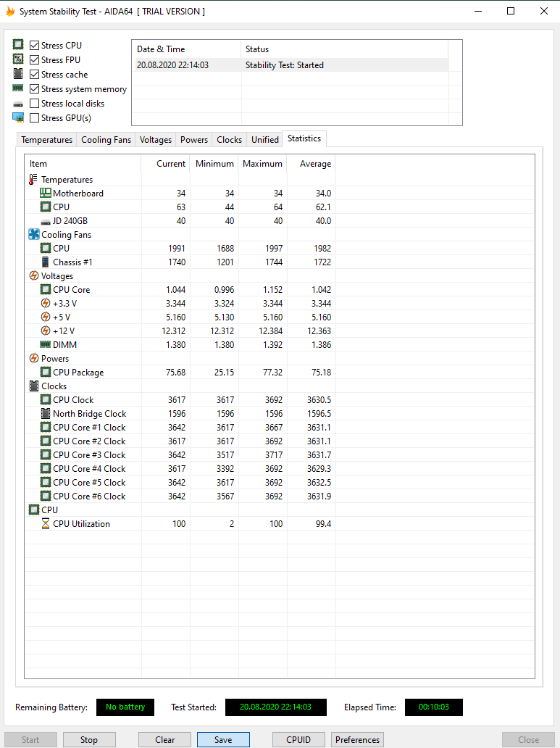560x748 pixels.
Task: Stop the stability test
Action: tap(89, 739)
